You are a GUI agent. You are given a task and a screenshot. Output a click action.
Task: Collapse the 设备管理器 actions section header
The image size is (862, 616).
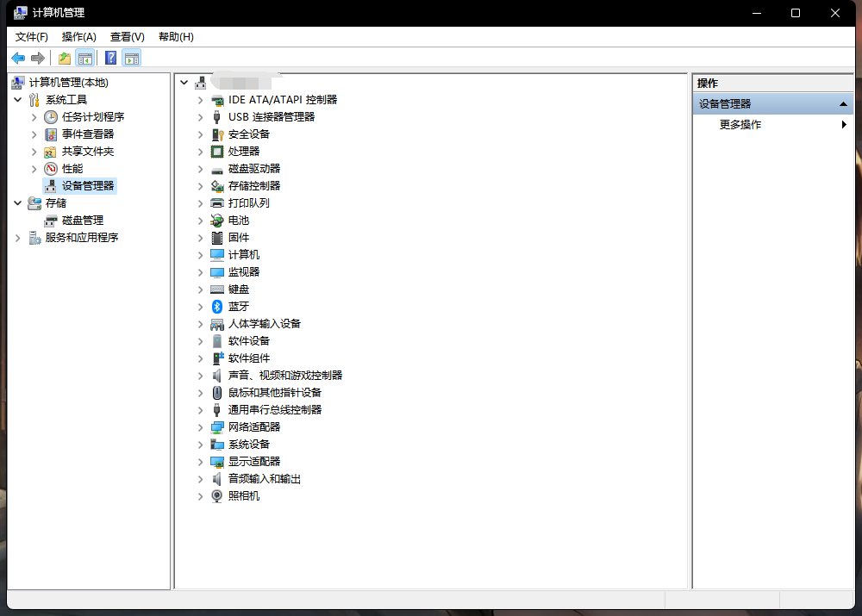pos(844,104)
